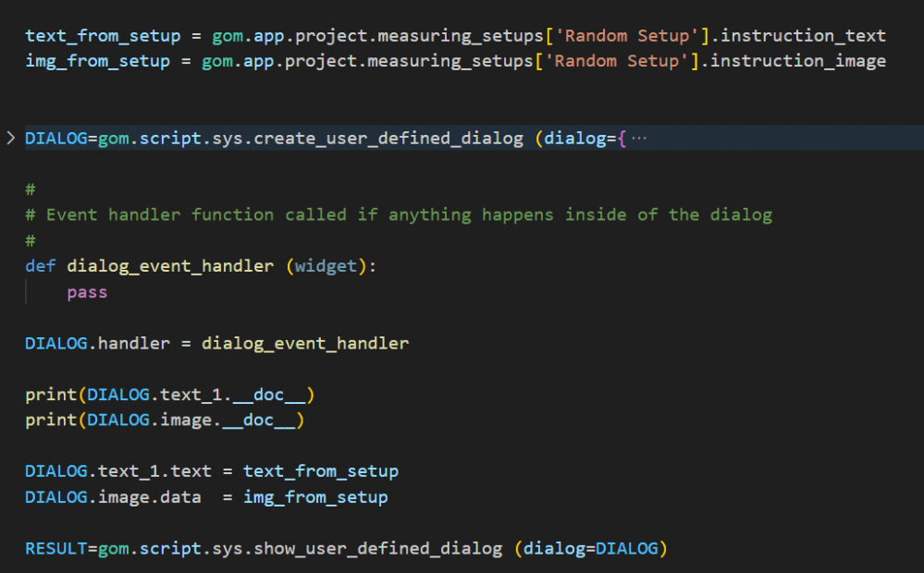Click the folded-code ellipsis after dialog={
Screen dimensions: 924x573
pyautogui.click(x=638, y=139)
